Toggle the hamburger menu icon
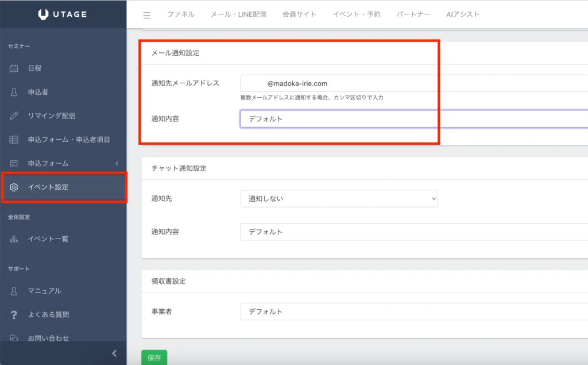This screenshot has height=365, width=588. (147, 15)
